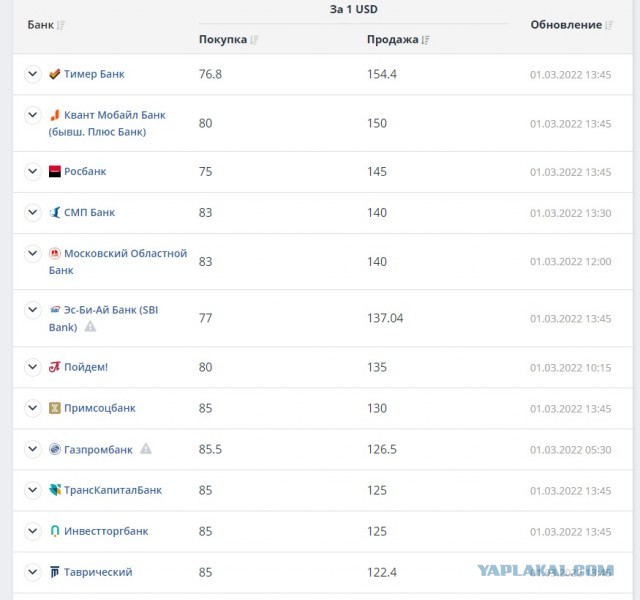Image resolution: width=640 pixels, height=600 pixels.
Task: Sort by Продажа column icon
Action: point(425,40)
